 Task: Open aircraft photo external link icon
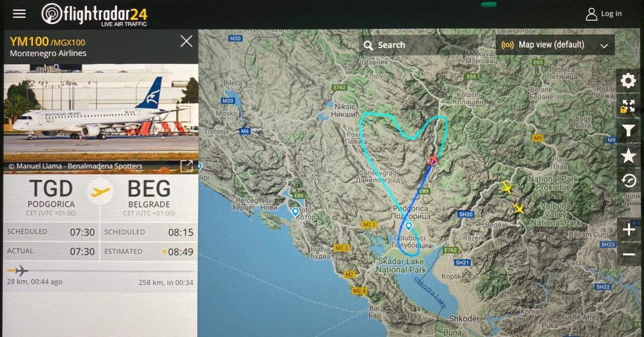(x=187, y=166)
